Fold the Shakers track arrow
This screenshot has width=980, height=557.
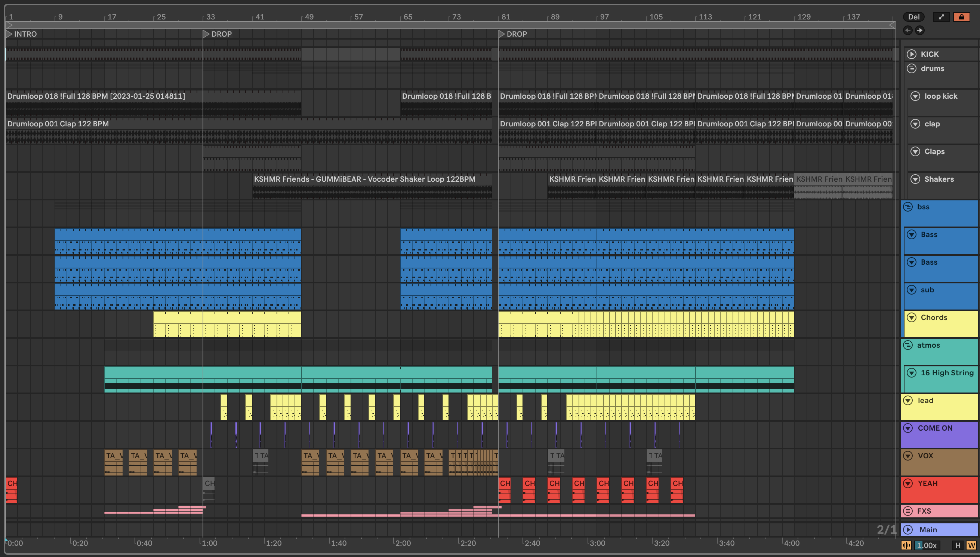point(915,179)
